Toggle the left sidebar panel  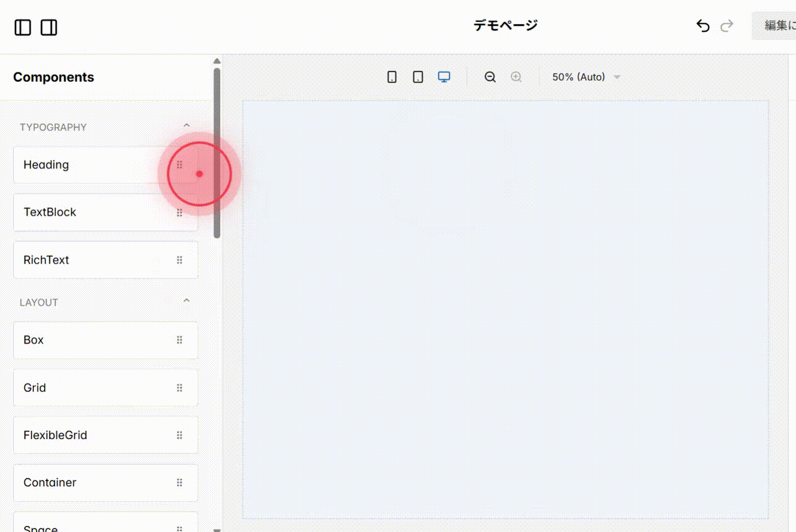[23, 27]
